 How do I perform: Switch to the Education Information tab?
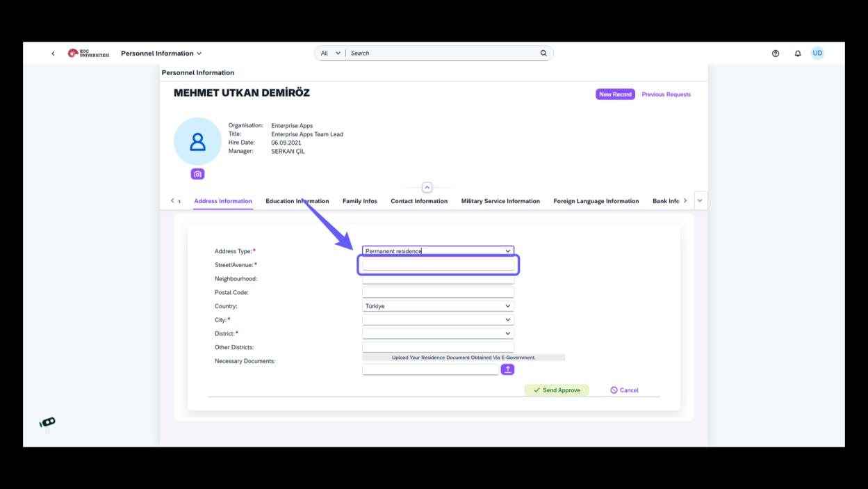click(297, 201)
